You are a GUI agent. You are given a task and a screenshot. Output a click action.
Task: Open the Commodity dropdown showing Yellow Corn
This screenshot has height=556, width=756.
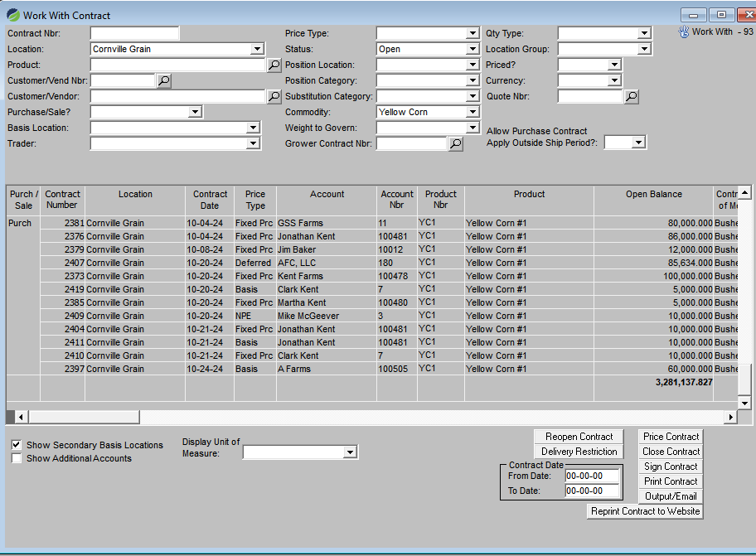472,112
